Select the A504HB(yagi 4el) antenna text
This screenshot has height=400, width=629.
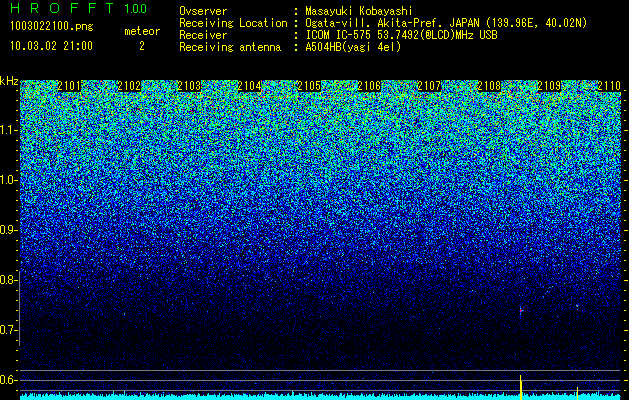[x=353, y=47]
